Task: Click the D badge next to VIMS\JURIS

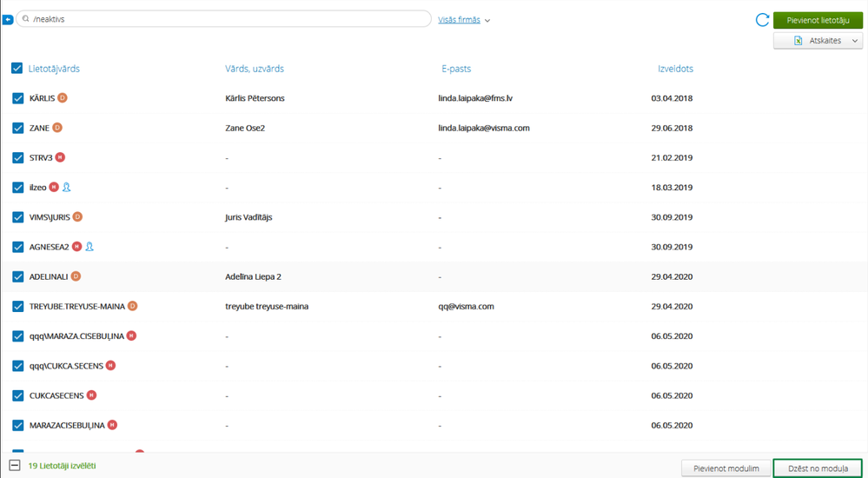Action: click(x=77, y=217)
